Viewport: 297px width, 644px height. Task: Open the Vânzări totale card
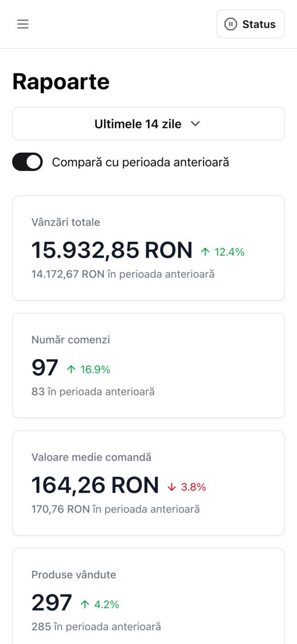(148, 248)
